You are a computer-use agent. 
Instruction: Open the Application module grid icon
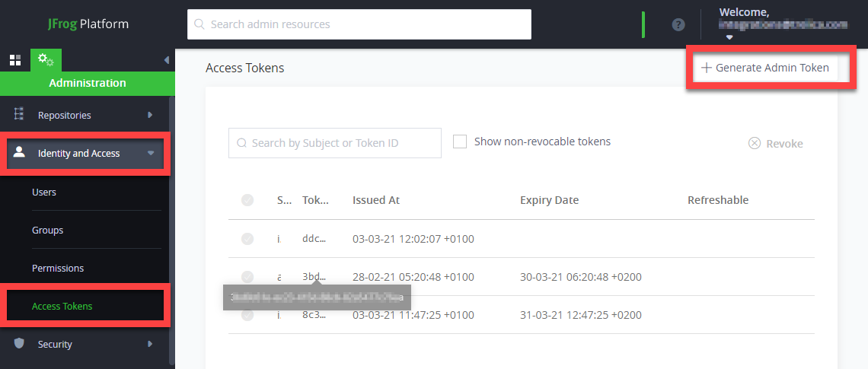(x=15, y=60)
